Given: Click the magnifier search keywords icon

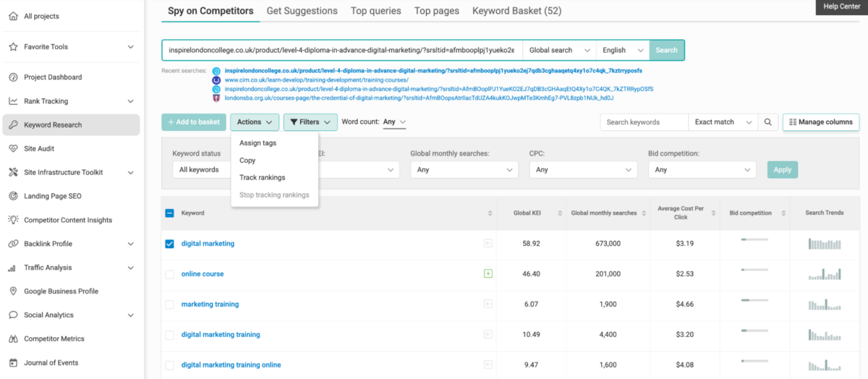Looking at the screenshot, I should (768, 122).
